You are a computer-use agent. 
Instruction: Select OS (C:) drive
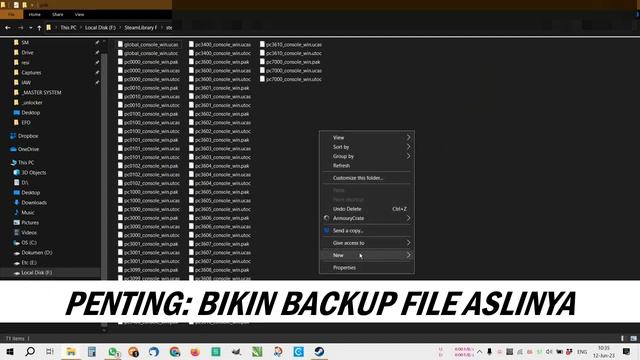tap(29, 242)
